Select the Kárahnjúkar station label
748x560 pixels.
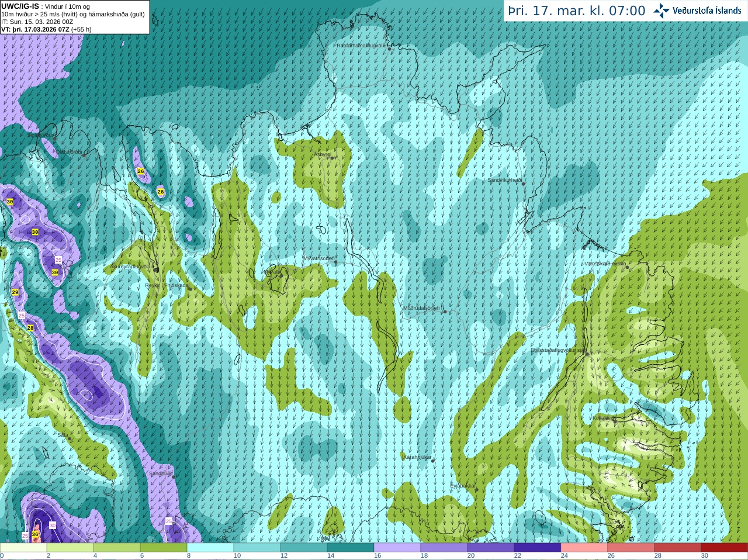[x=417, y=457]
